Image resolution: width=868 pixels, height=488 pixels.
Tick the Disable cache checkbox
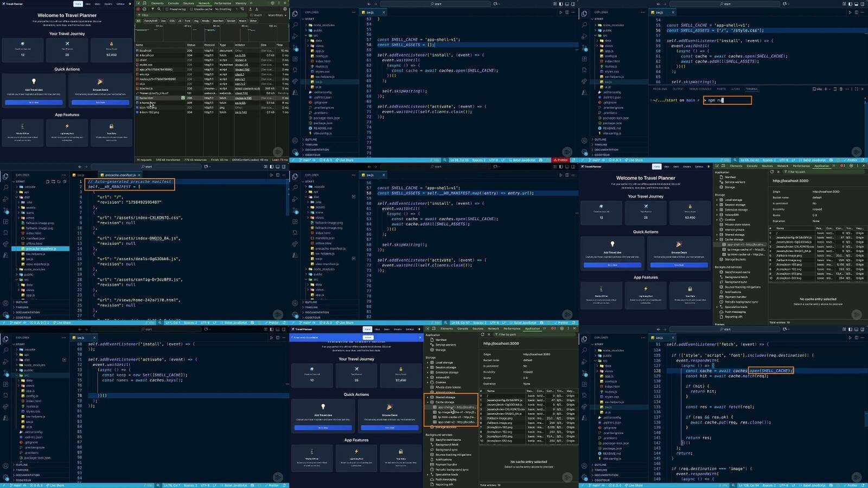192,9
